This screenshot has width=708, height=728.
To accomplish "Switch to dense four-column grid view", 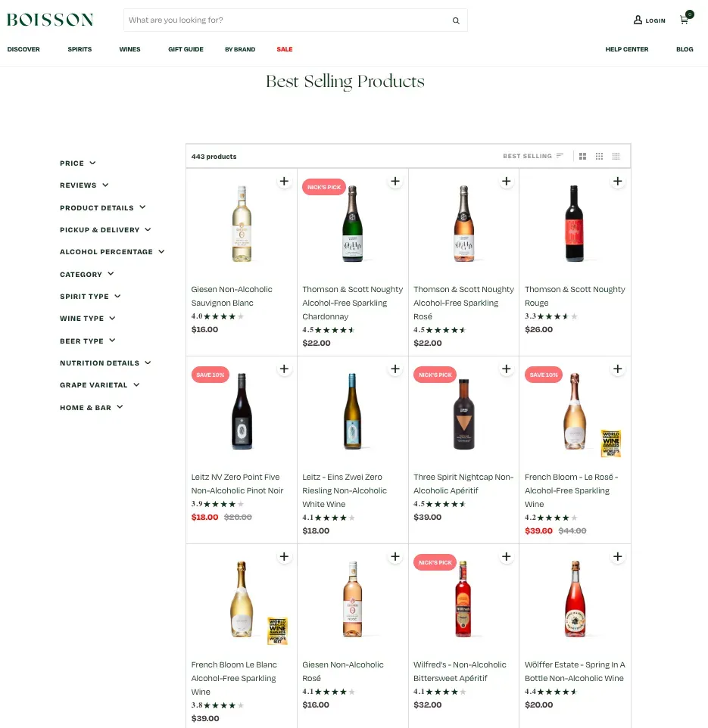I will point(616,157).
